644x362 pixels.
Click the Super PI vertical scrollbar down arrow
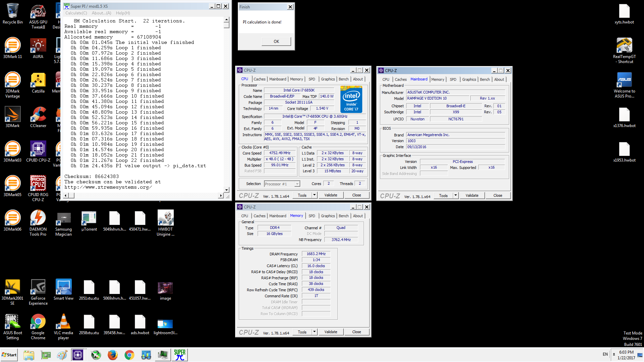(x=227, y=190)
